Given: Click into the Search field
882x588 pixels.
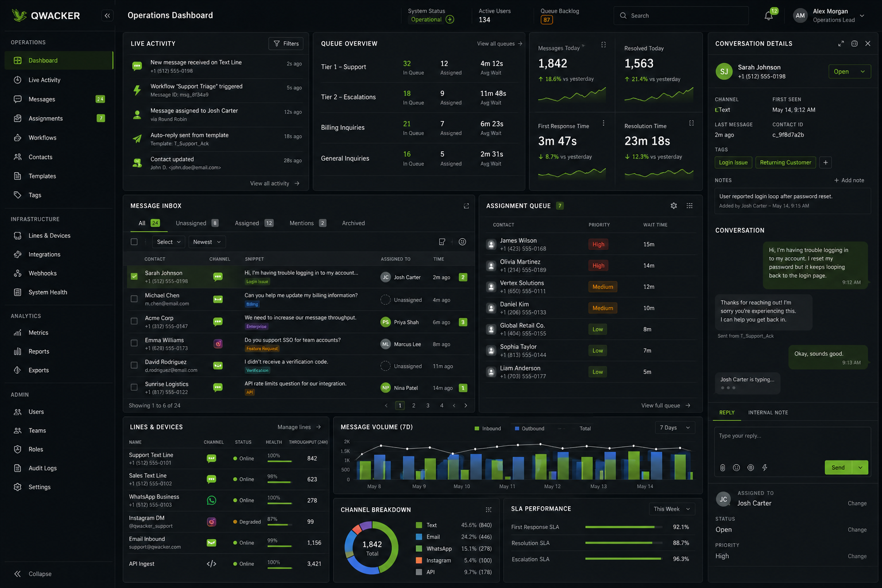Looking at the screenshot, I should 681,16.
